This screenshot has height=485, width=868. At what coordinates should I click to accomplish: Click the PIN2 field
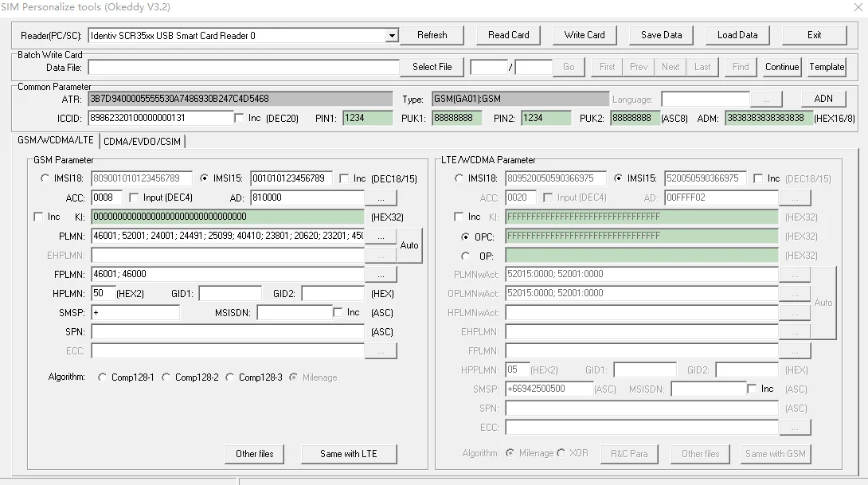545,118
